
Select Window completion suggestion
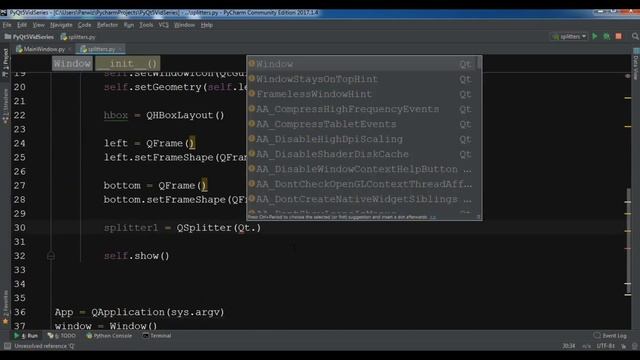coord(362,64)
